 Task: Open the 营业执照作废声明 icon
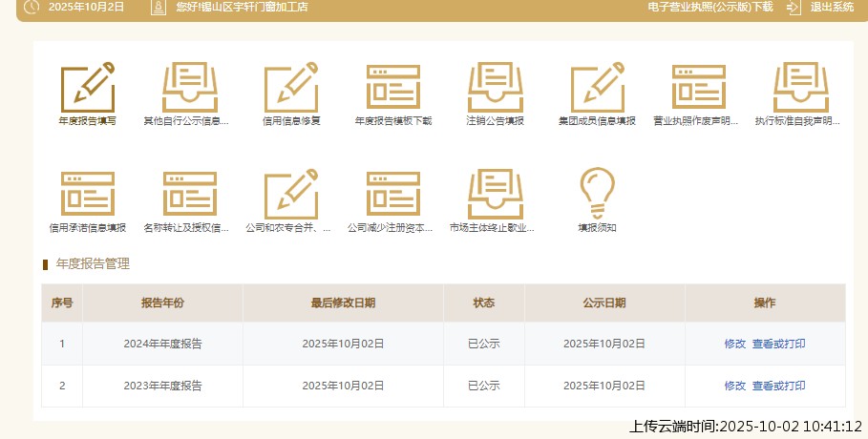tap(698, 88)
